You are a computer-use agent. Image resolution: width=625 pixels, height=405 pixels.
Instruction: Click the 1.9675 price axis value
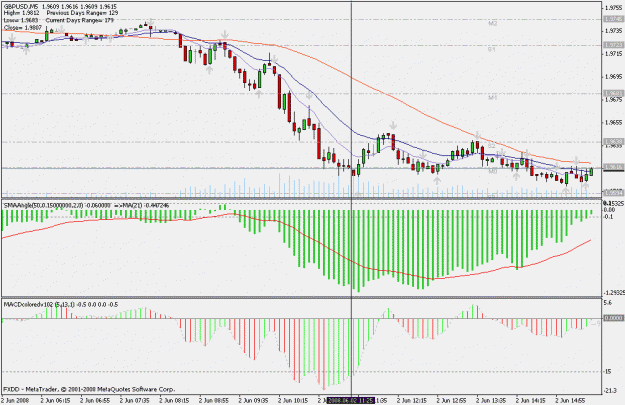click(613, 100)
